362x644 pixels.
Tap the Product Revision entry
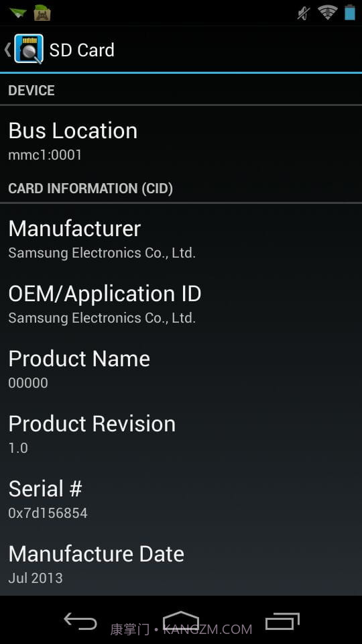181,435
